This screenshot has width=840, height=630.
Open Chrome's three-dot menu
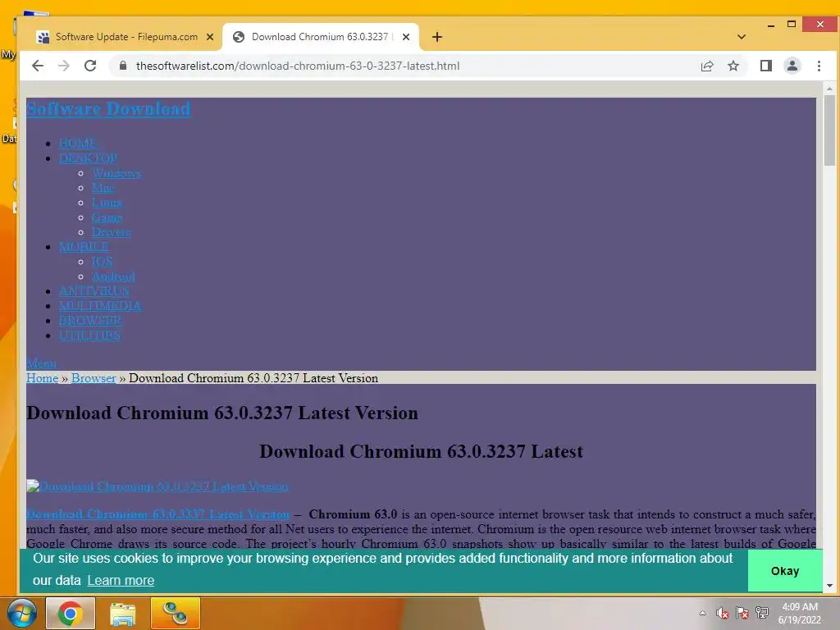819,66
